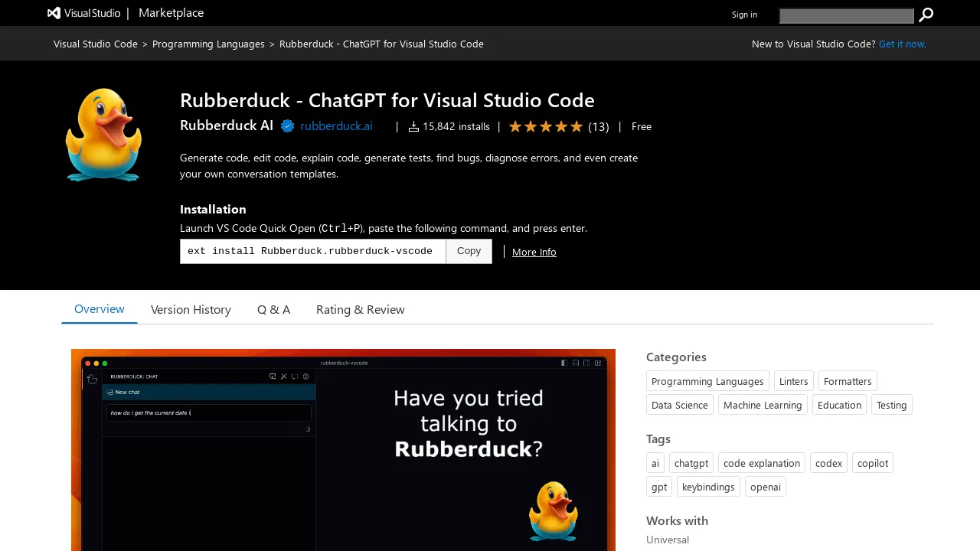Click the yellow Rubberduck duck logo

pos(103,134)
